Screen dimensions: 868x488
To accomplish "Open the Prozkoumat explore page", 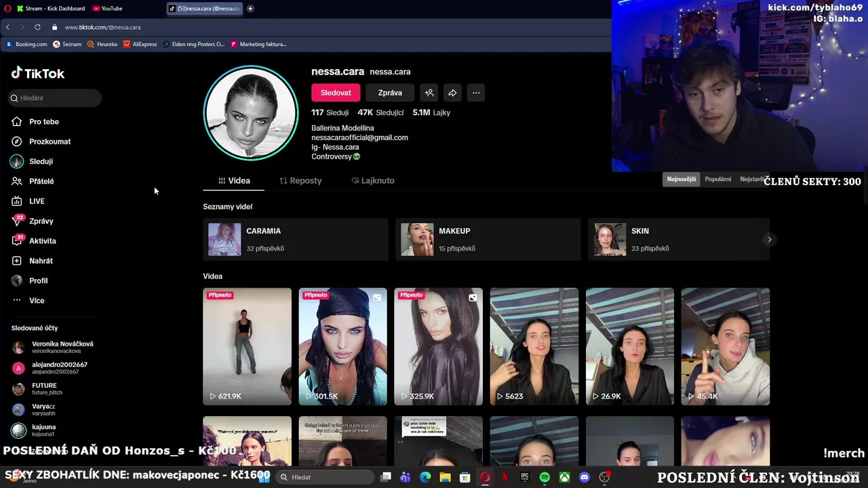I will (x=41, y=142).
